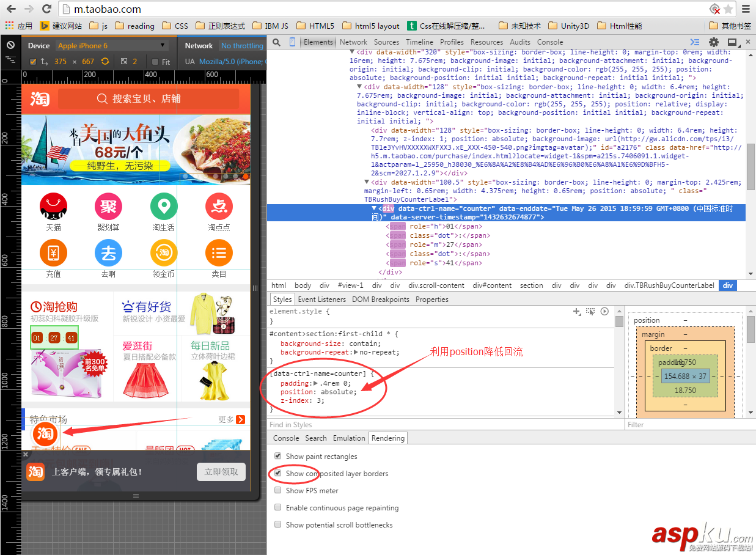Reload the page with the refresh icon
The image size is (756, 555).
point(46,9)
